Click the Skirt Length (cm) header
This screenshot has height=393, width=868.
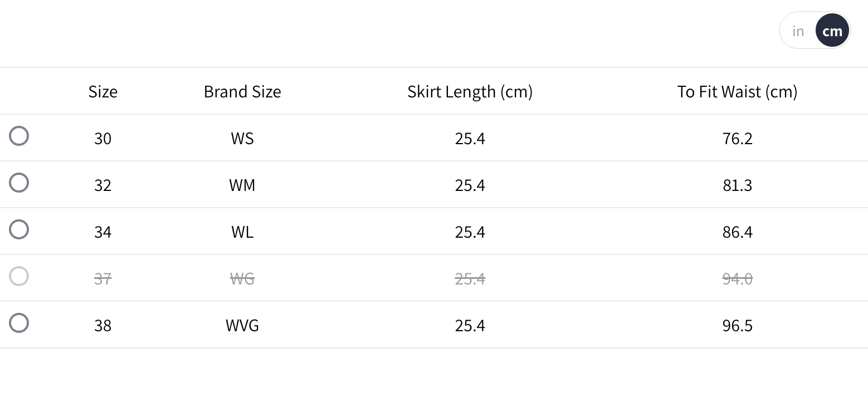(470, 92)
